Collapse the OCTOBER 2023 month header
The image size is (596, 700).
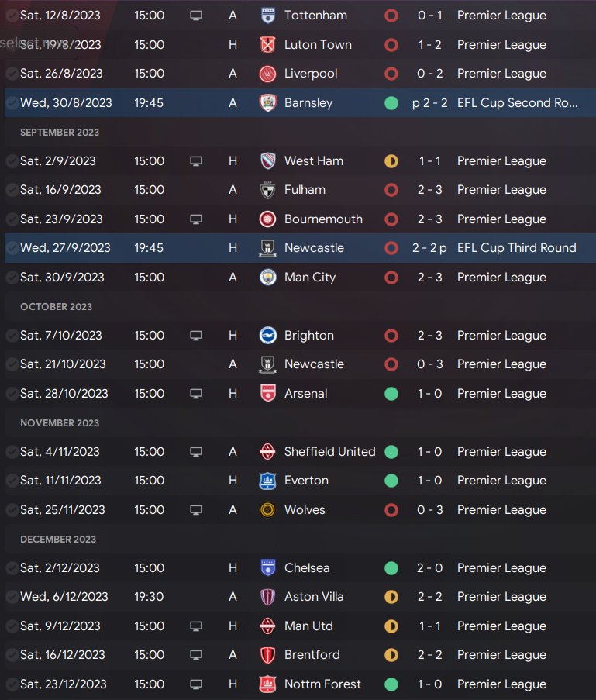56,307
